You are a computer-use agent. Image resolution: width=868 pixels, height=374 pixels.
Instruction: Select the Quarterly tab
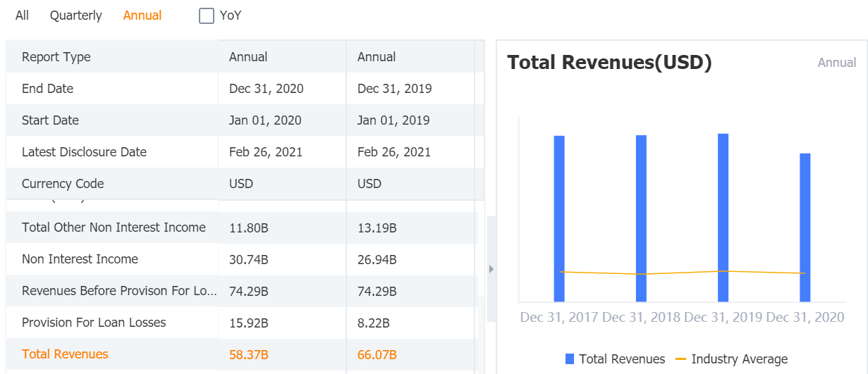[75, 15]
